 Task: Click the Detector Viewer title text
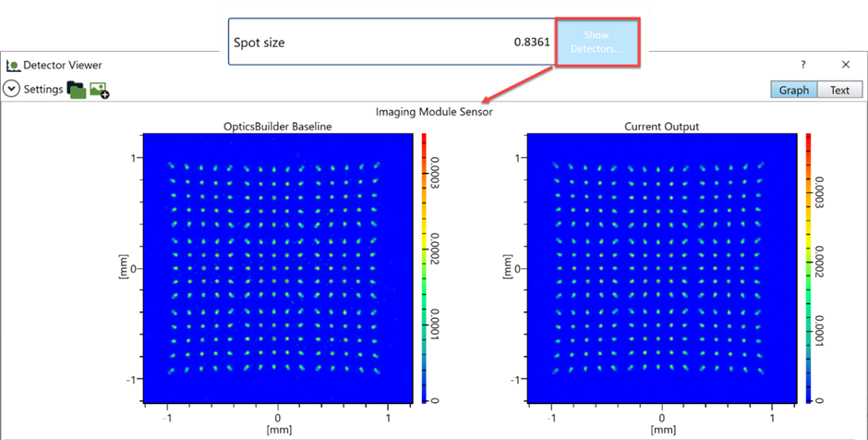click(63, 66)
